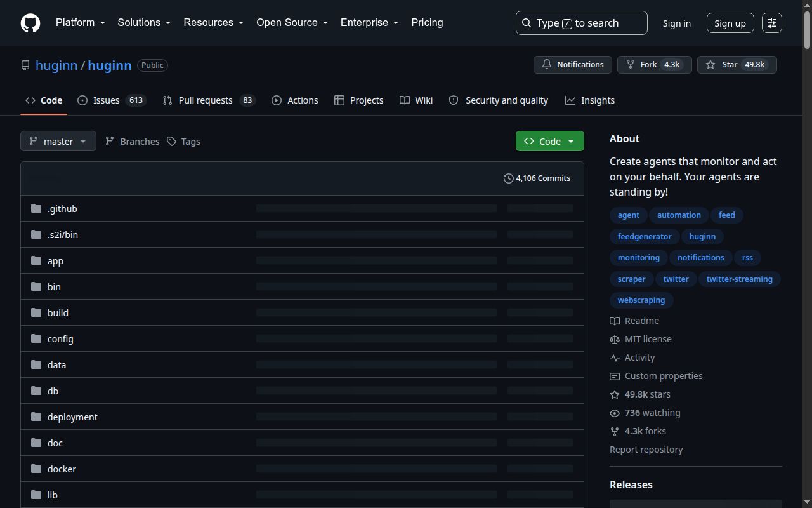The width and height of the screenshot is (812, 508).
Task: Switch to the Actions tab
Action: tap(295, 100)
